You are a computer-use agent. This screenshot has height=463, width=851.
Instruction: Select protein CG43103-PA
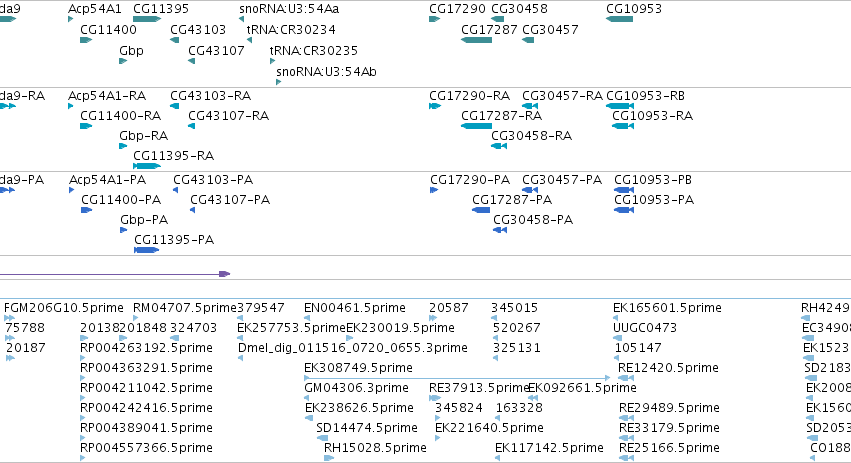pos(213,180)
